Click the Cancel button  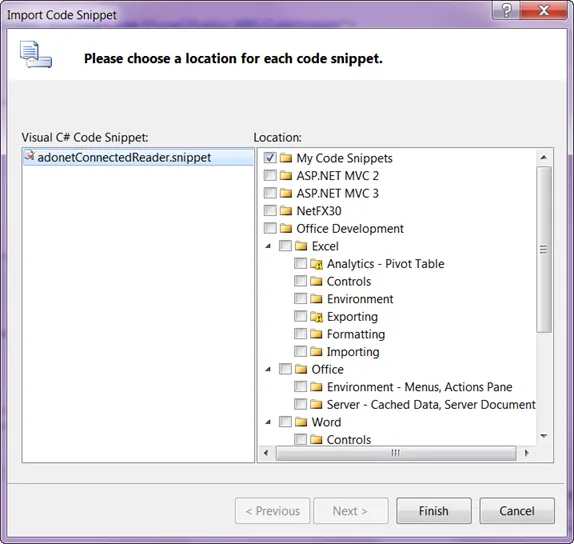tap(517, 511)
